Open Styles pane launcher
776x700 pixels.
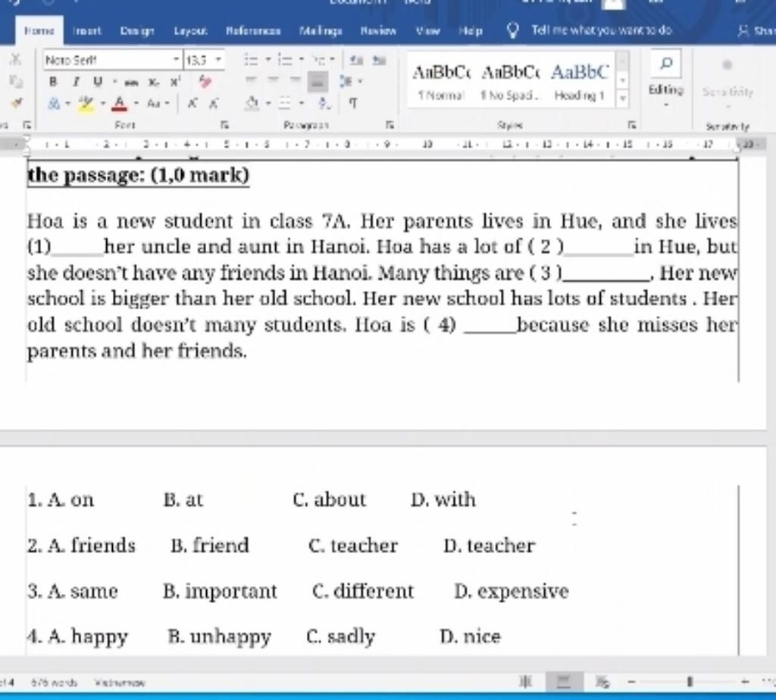pos(631,125)
